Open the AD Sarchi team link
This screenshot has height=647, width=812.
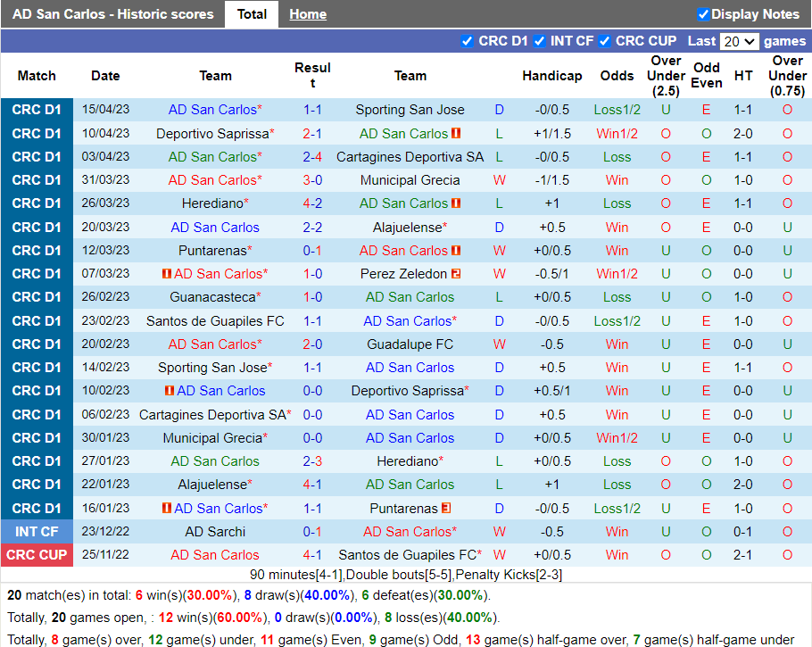click(x=215, y=532)
